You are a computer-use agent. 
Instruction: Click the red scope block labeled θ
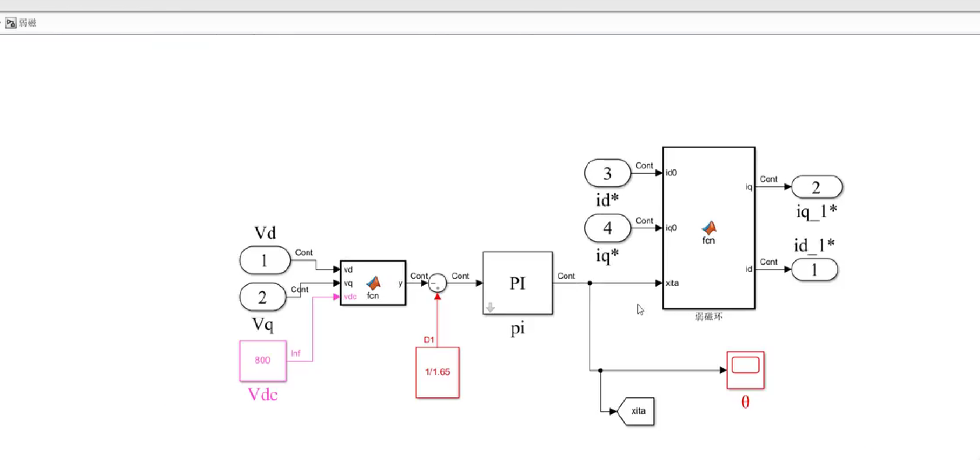745,370
